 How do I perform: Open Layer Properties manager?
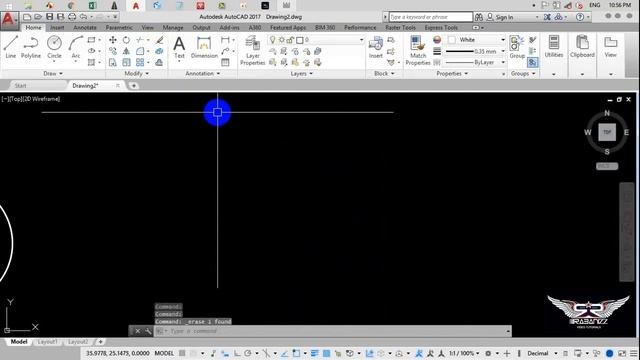tap(253, 50)
